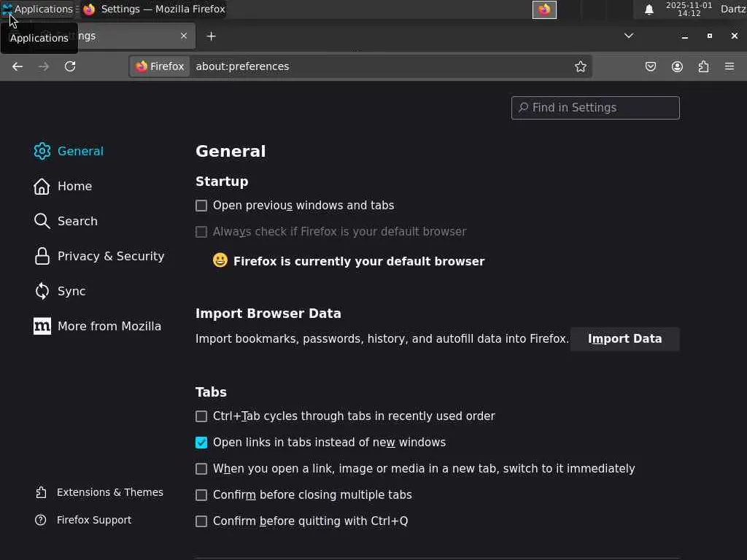Uncheck Open links in tabs instead of new windows
Image resolution: width=747 pixels, height=560 pixels.
201,443
